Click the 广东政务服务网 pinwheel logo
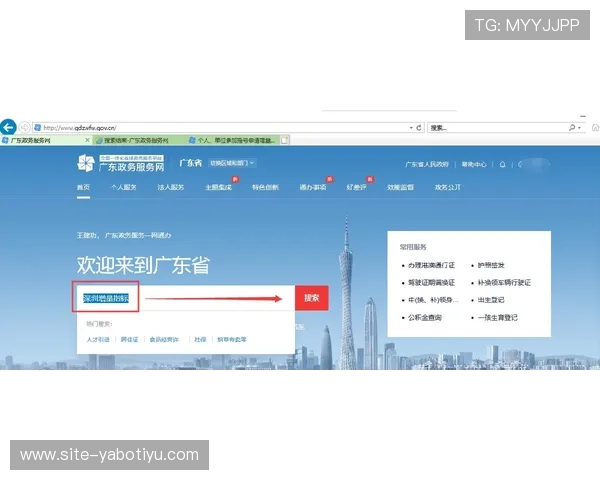This screenshot has width=600, height=480. (86, 163)
